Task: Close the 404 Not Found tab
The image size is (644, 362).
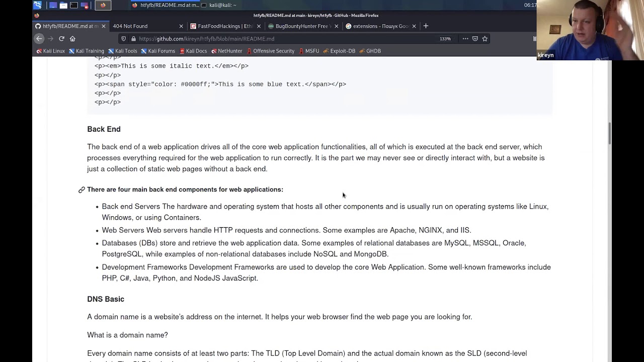Action: [181, 26]
